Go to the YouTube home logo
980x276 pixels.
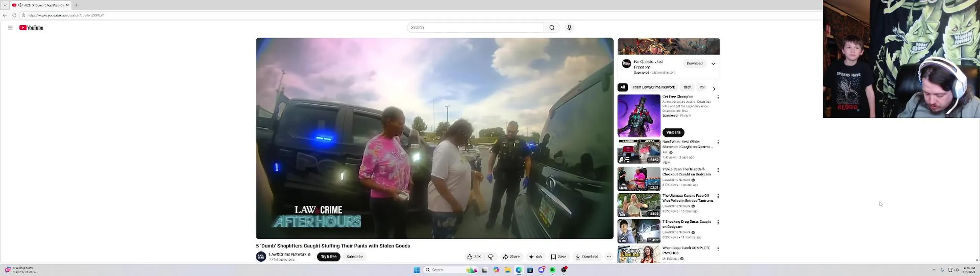click(31, 28)
